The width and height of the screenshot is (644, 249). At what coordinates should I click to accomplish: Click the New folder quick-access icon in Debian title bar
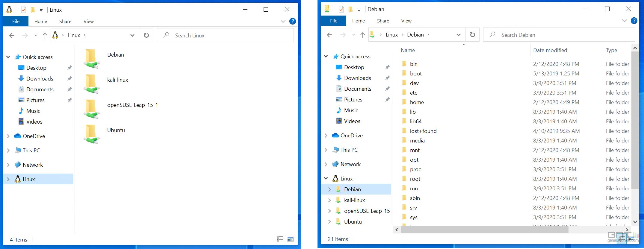[x=350, y=9]
